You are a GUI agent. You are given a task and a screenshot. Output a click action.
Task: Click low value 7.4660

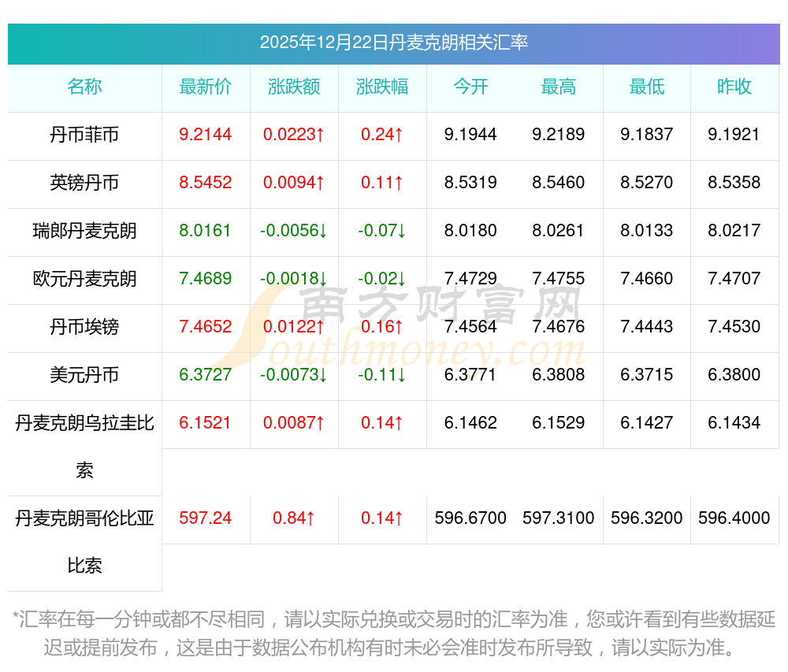pos(647,278)
